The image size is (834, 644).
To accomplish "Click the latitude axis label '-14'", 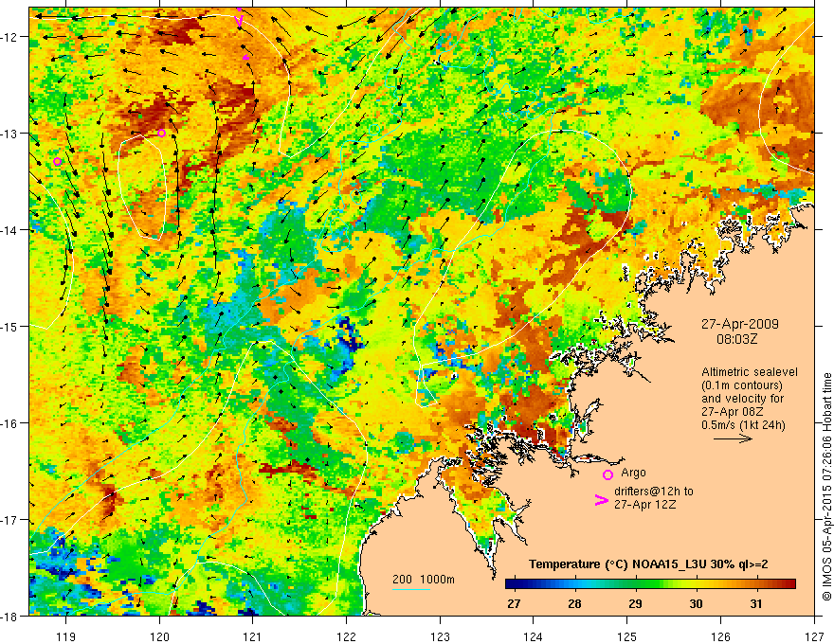I will click(x=9, y=229).
